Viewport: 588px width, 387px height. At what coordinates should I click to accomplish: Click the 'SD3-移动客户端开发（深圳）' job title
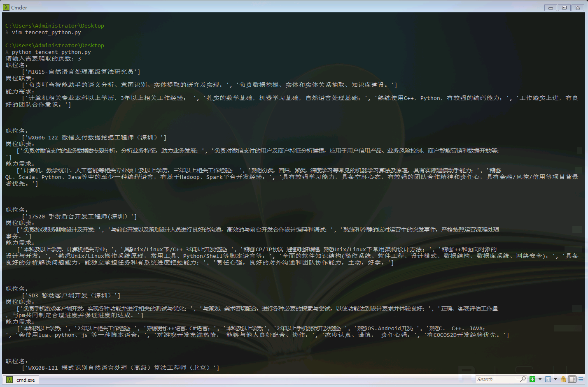[71, 295]
